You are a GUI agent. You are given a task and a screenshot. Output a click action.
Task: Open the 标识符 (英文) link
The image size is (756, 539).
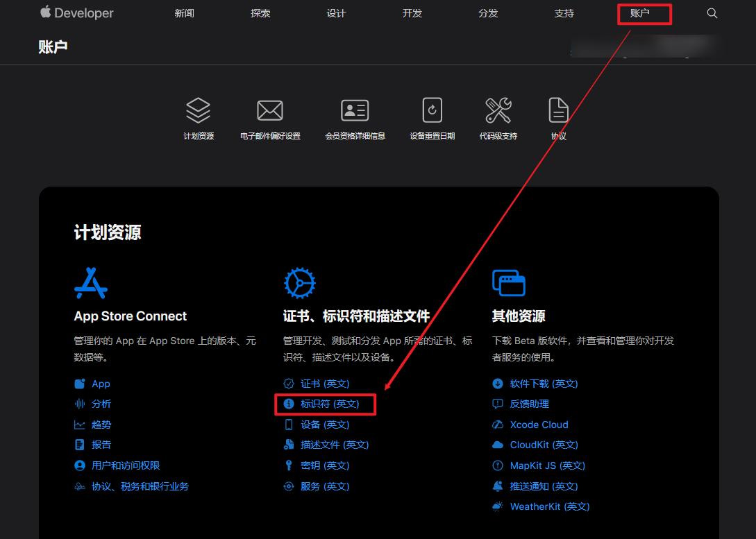point(330,404)
